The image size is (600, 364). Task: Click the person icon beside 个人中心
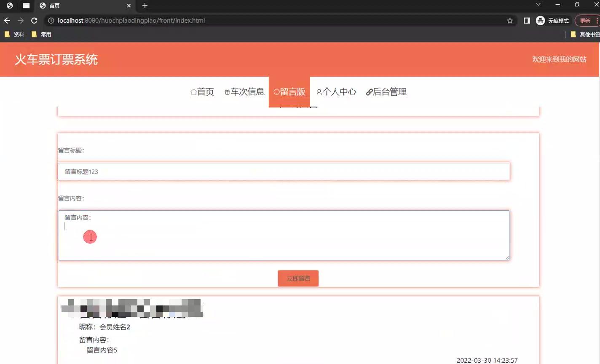click(x=320, y=92)
